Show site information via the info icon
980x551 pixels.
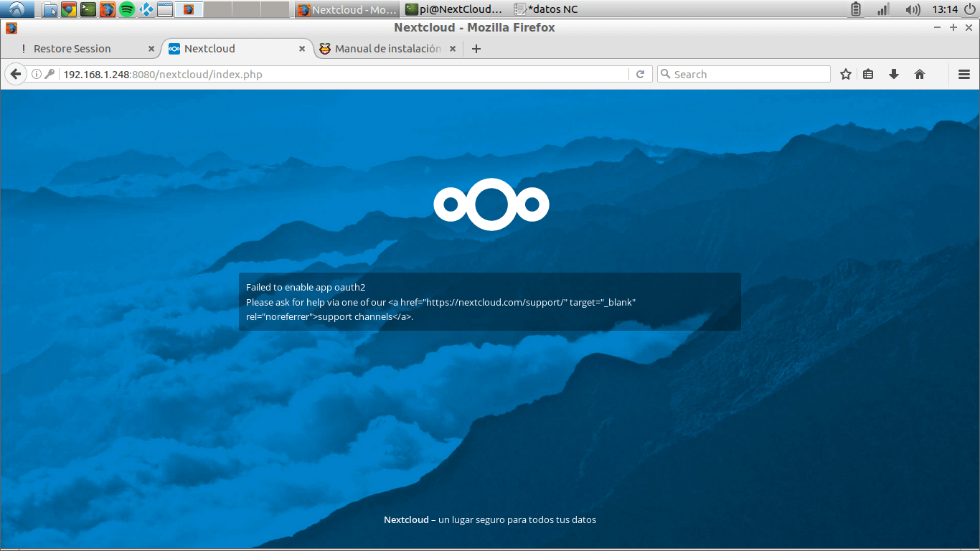click(x=36, y=74)
